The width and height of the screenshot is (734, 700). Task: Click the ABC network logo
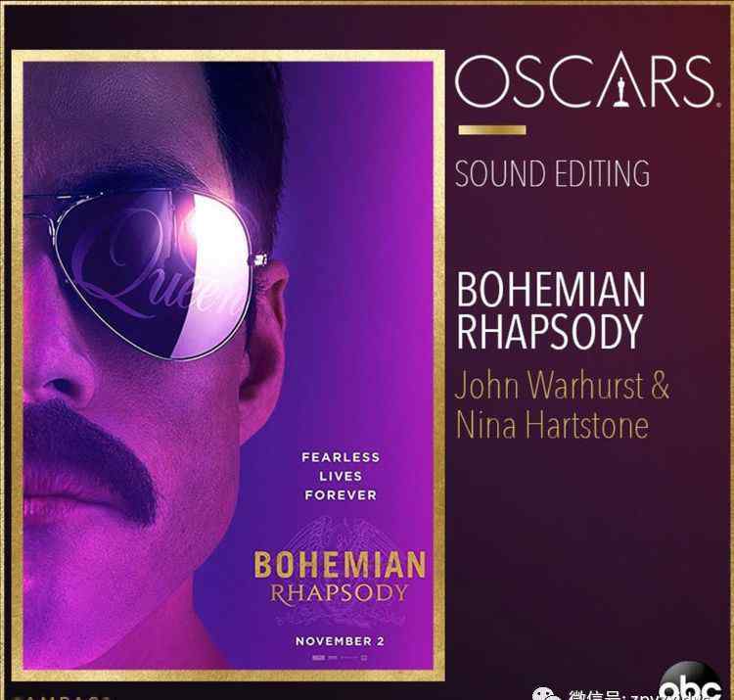click(690, 684)
